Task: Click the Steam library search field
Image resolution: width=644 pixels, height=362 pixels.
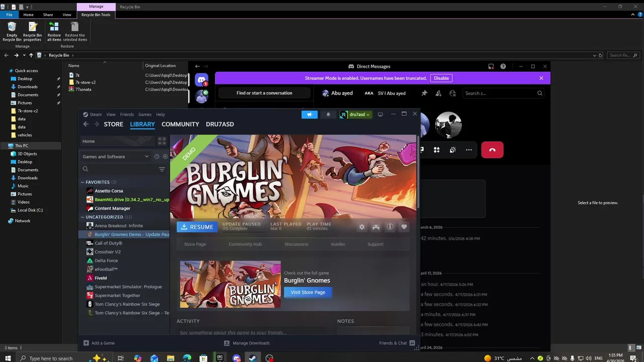Action: pyautogui.click(x=119, y=169)
